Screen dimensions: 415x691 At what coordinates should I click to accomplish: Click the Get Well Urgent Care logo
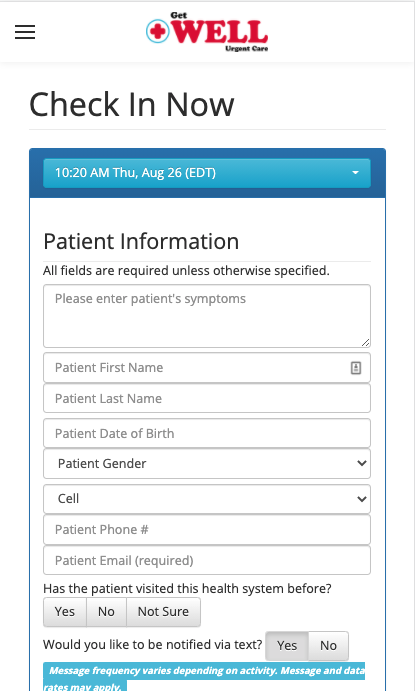(x=207, y=32)
